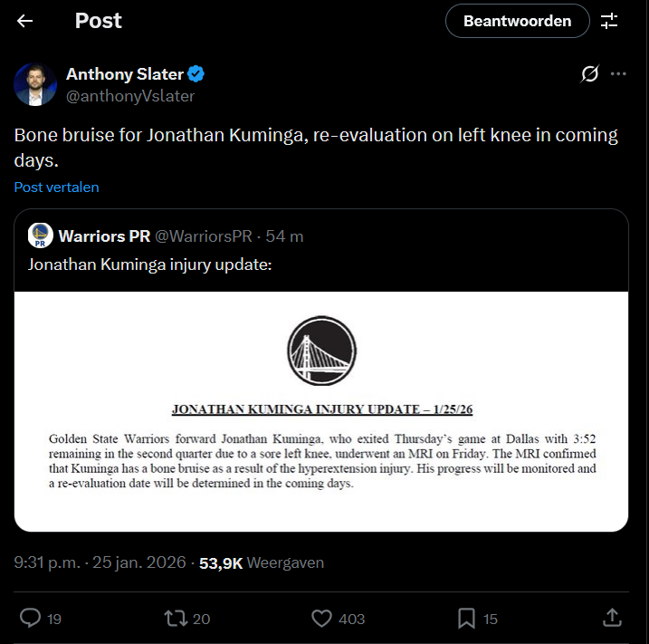The image size is (649, 644).
Task: Like the post with the heart icon
Action: point(322,618)
